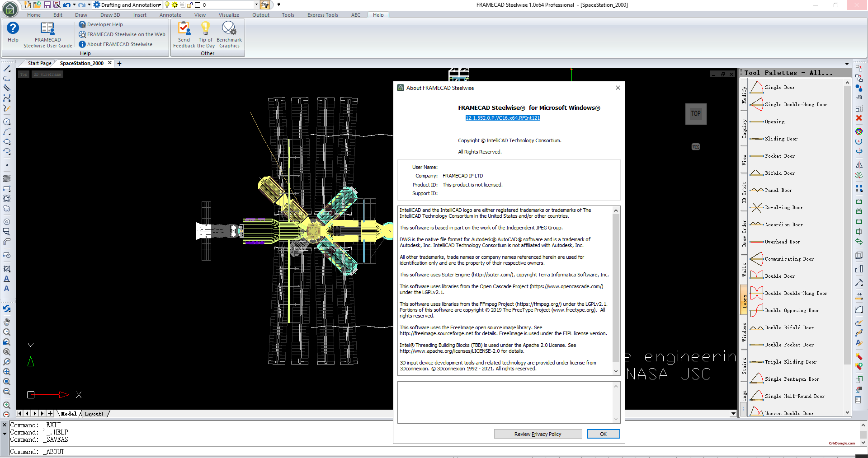Screen dimensions: 868x458
Task: Run Benchmark Graphics
Action: 229,35
